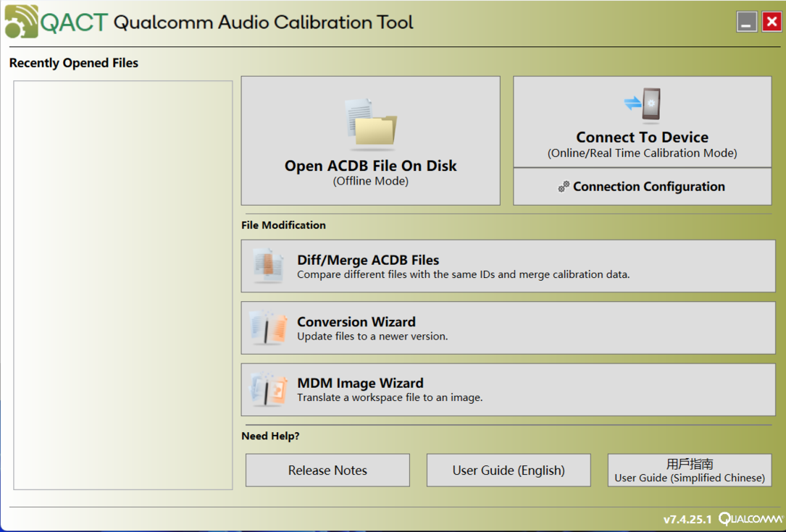Click the Conversion Wizard wand icon
This screenshot has width=786, height=532.
click(x=268, y=328)
